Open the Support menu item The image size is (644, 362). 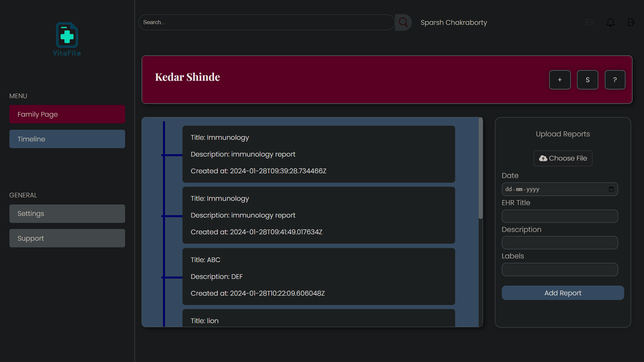(67, 238)
